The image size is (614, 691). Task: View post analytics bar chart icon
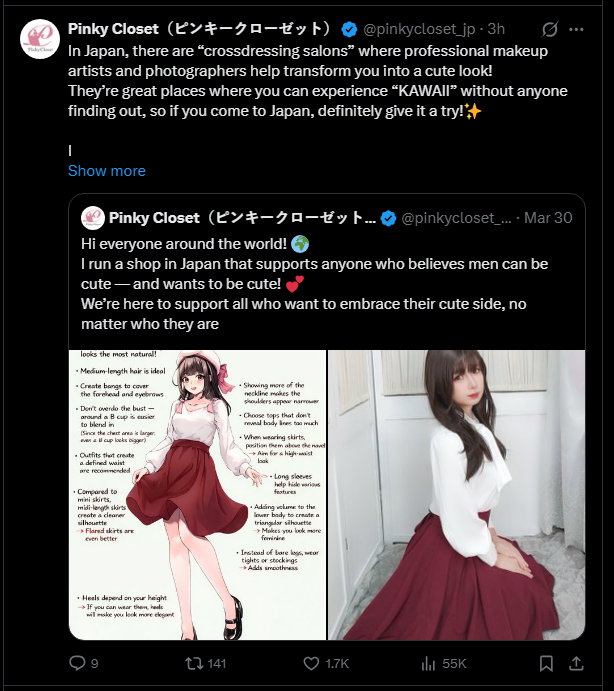pos(428,663)
